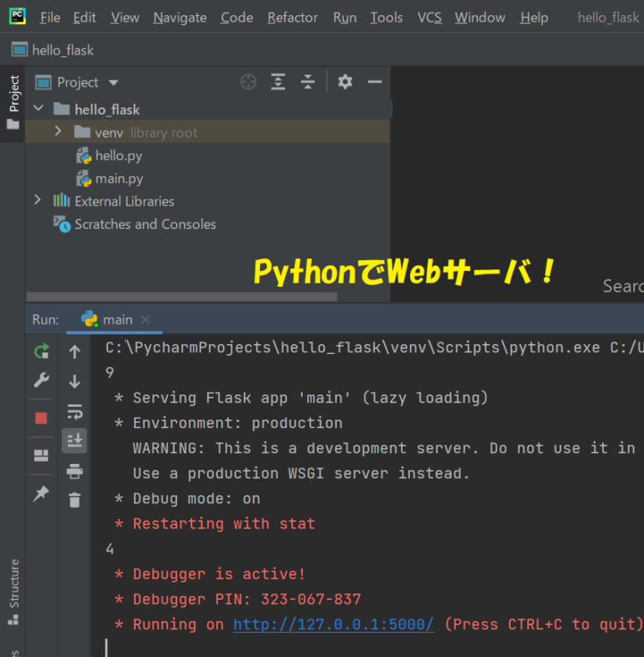The image size is (644, 657).
Task: Toggle soft-wrap in the console
Action: tap(75, 411)
